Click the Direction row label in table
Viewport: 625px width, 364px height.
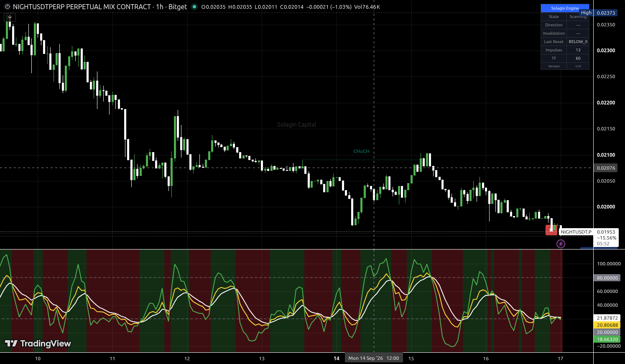(554, 25)
